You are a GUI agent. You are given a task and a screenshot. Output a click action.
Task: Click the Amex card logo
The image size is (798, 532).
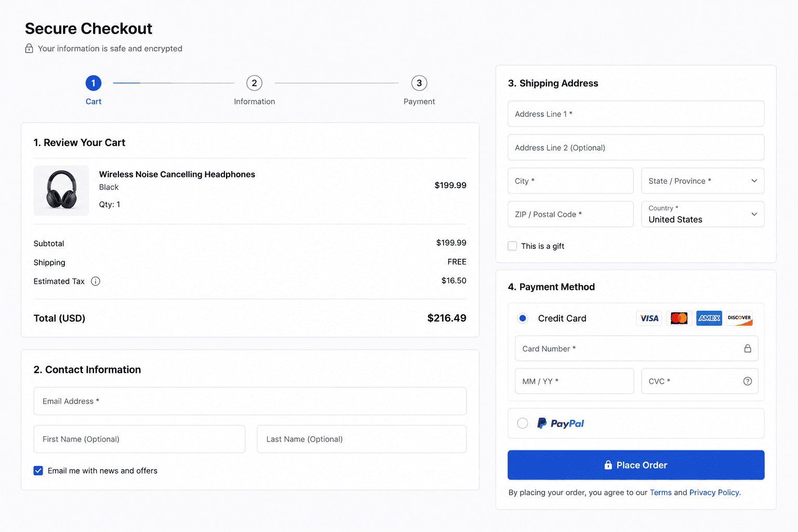pyautogui.click(x=709, y=318)
